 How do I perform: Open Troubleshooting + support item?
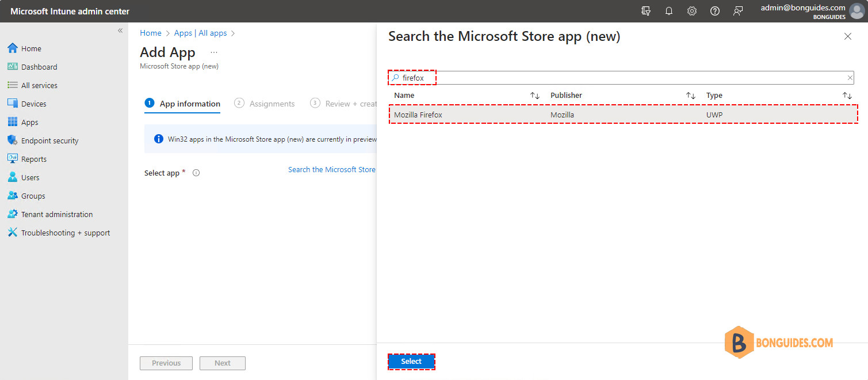(x=66, y=233)
